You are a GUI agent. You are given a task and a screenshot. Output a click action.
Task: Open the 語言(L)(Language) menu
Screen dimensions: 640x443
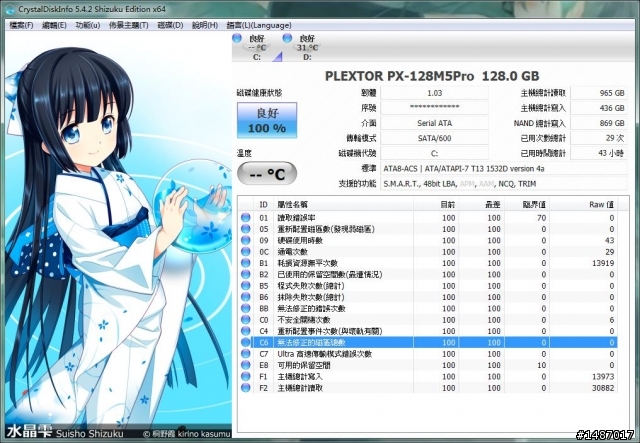(259, 25)
